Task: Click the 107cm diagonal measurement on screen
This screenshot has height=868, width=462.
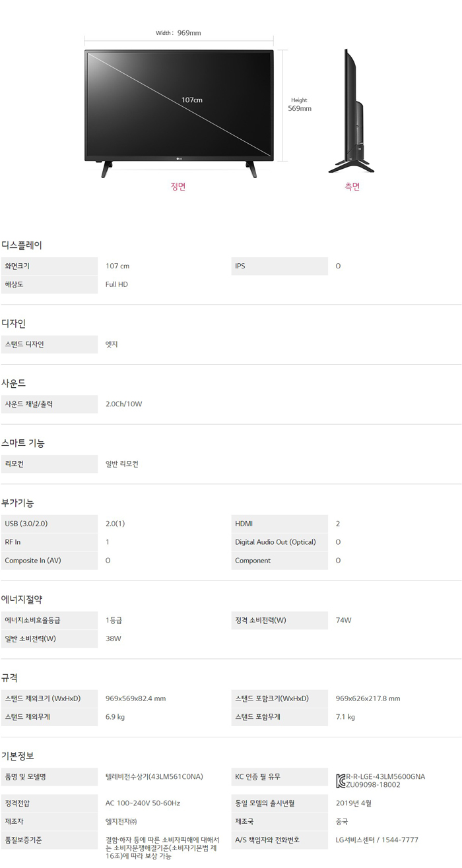Action: tap(192, 100)
